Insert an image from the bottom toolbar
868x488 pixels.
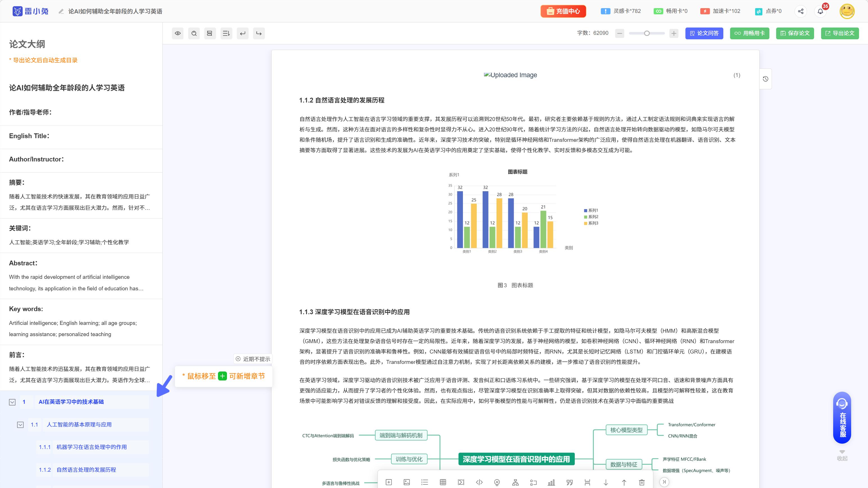[407, 482]
